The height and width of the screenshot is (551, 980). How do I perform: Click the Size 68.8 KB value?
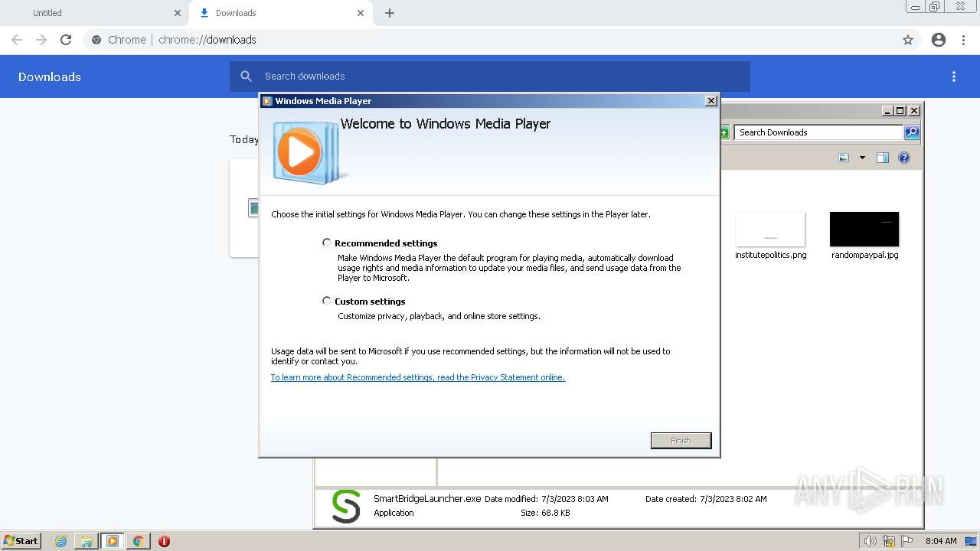[556, 513]
